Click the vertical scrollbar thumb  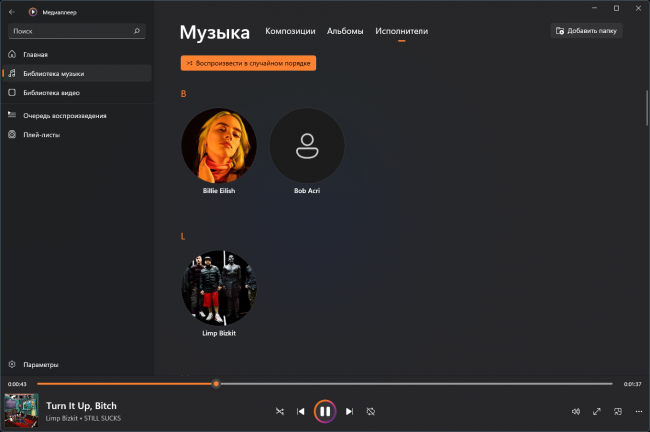(647, 107)
